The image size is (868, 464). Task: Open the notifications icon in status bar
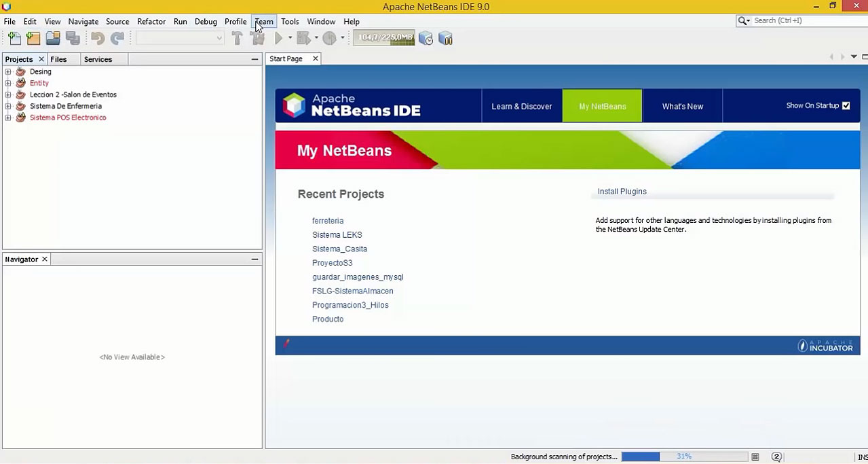tap(776, 457)
